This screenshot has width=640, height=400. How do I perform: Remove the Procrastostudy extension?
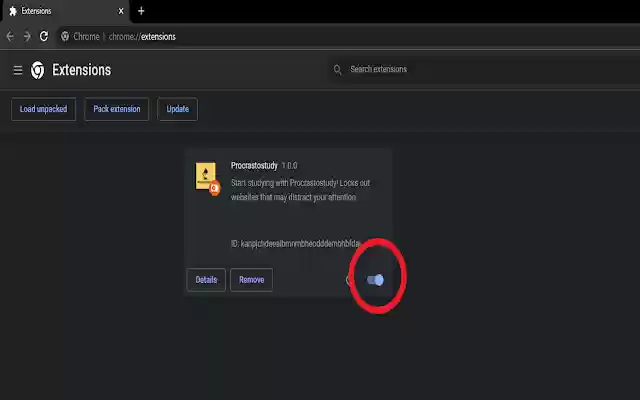point(251,280)
